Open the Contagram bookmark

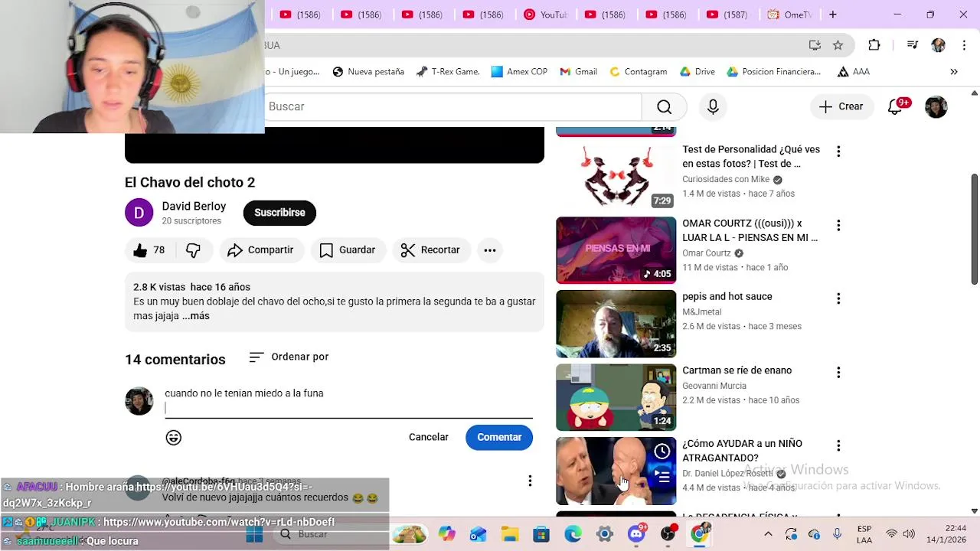[x=638, y=72]
